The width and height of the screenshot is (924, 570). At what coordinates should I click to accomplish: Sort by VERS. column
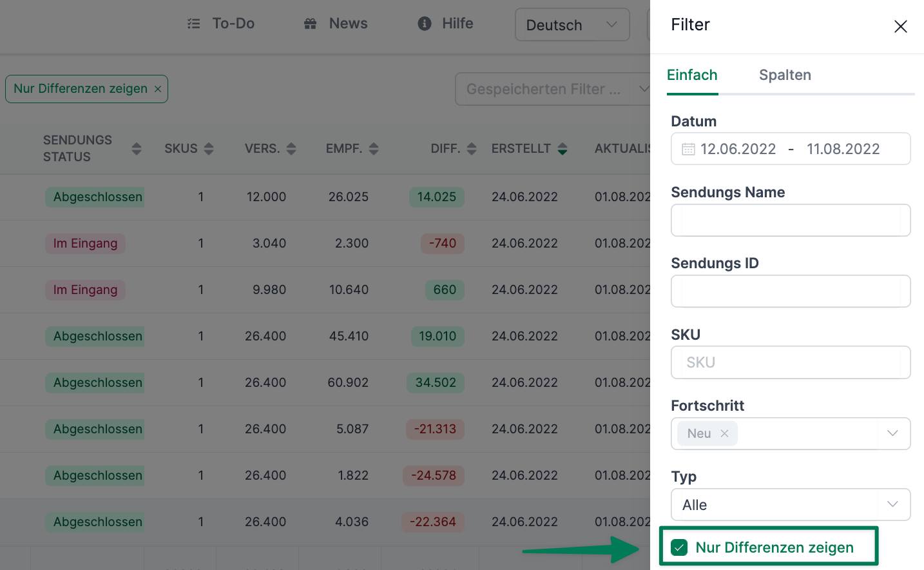291,149
